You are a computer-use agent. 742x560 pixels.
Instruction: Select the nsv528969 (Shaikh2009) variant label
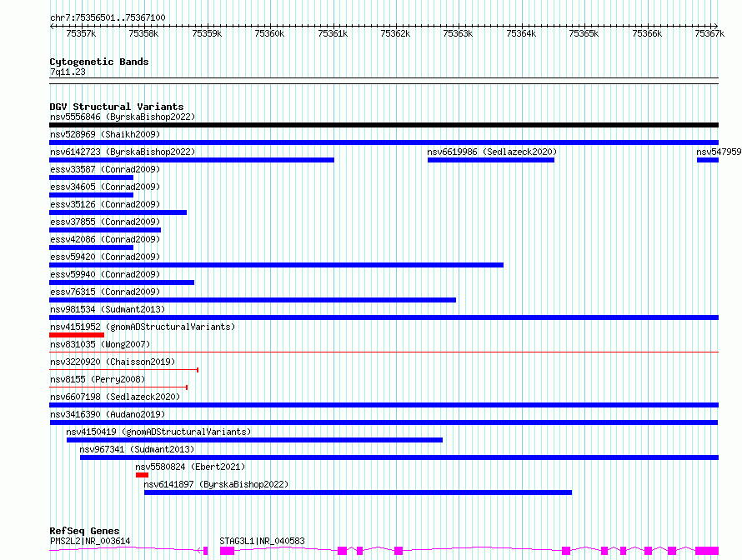coord(105,134)
